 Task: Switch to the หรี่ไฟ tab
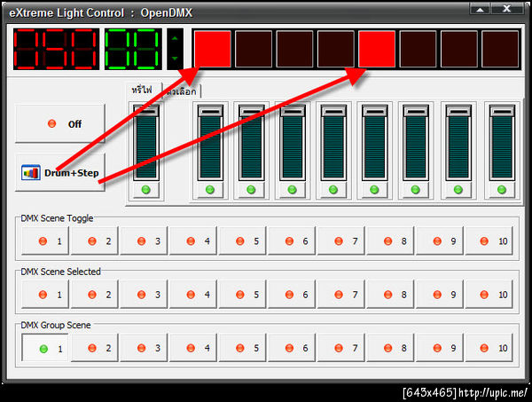click(x=142, y=90)
